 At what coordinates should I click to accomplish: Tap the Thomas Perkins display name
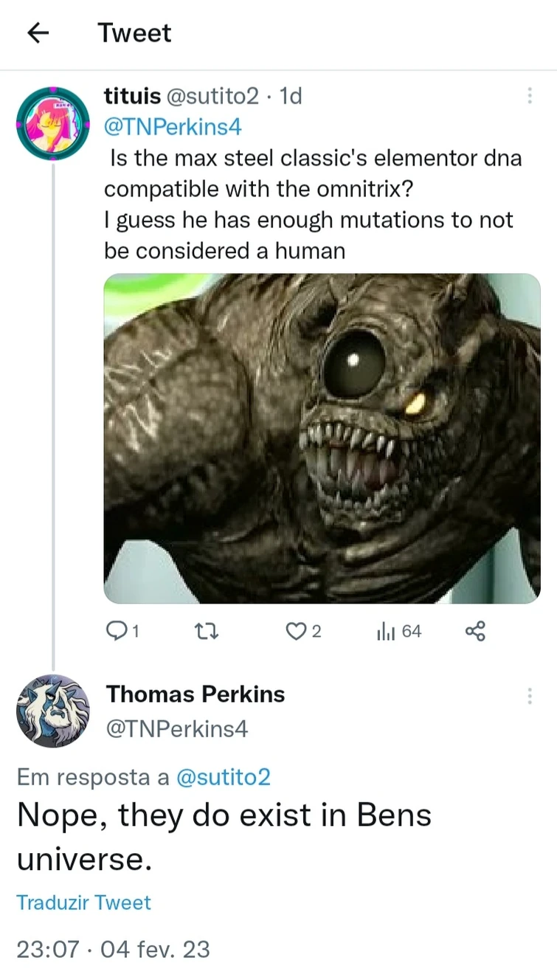tap(196, 694)
